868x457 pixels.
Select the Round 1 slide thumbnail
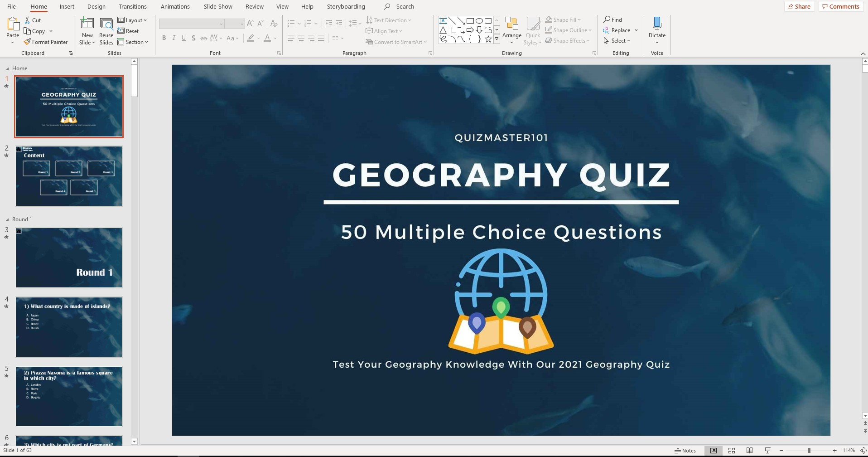coord(69,257)
